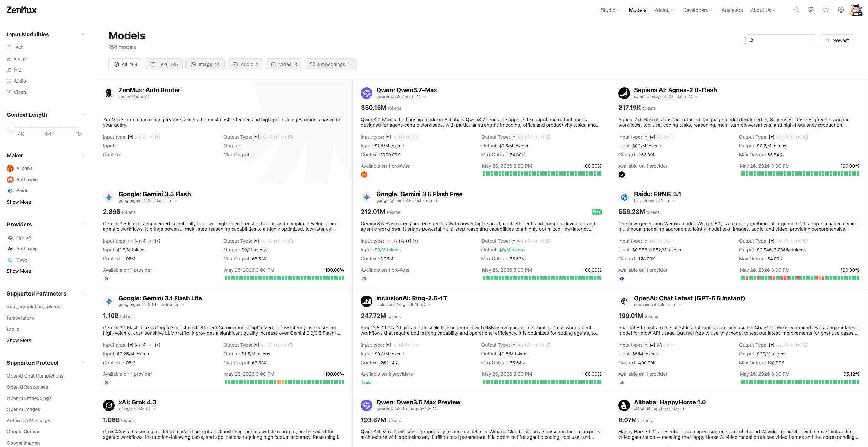Collapse the Supported Protocol section
The height and width of the screenshot is (447, 868).
tap(83, 362)
